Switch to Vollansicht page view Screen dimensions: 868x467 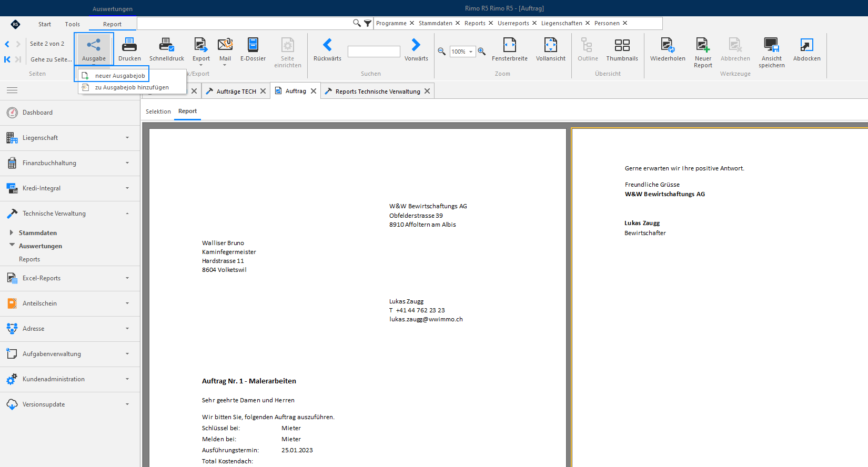coord(551,50)
